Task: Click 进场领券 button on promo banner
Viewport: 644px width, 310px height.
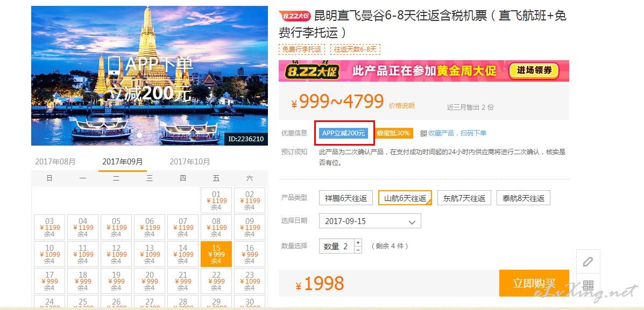Action: pyautogui.click(x=534, y=70)
